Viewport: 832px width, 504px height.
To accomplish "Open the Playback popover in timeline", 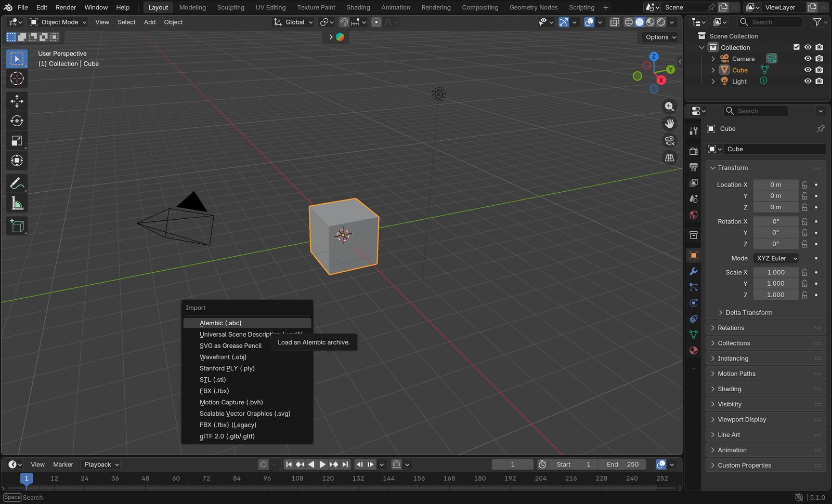I will pyautogui.click(x=101, y=465).
